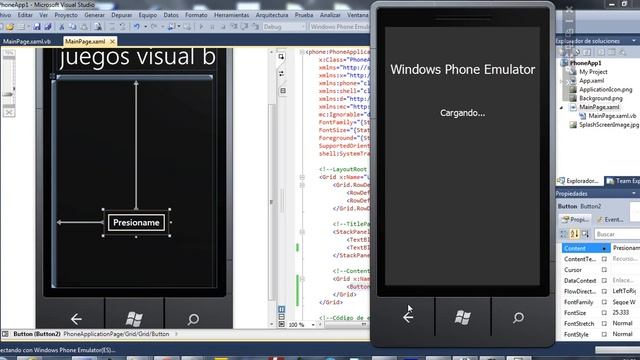
Task: Click the Undo arrow icon
Action: coord(136,27)
